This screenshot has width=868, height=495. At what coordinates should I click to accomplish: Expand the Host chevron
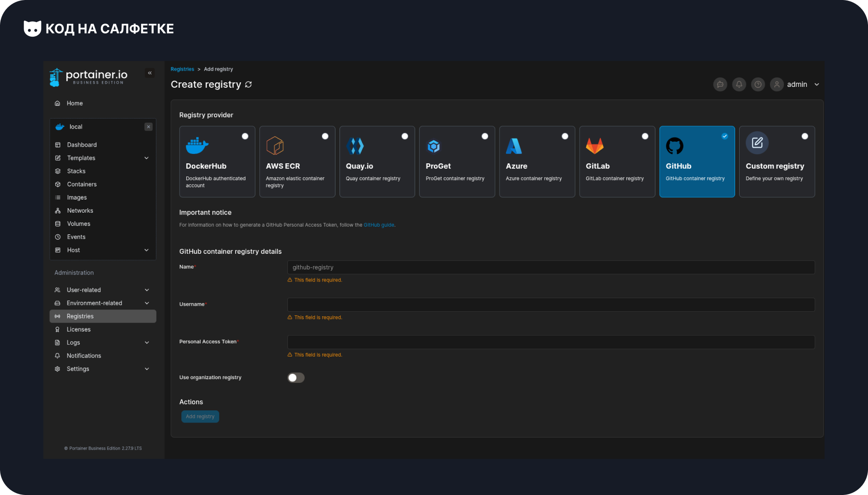point(146,250)
